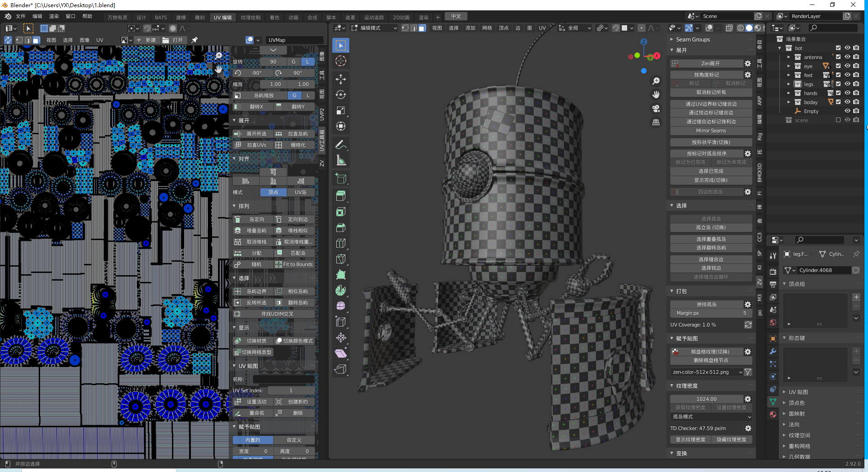Select the Inset Faces tool
868x472 pixels.
point(341,212)
